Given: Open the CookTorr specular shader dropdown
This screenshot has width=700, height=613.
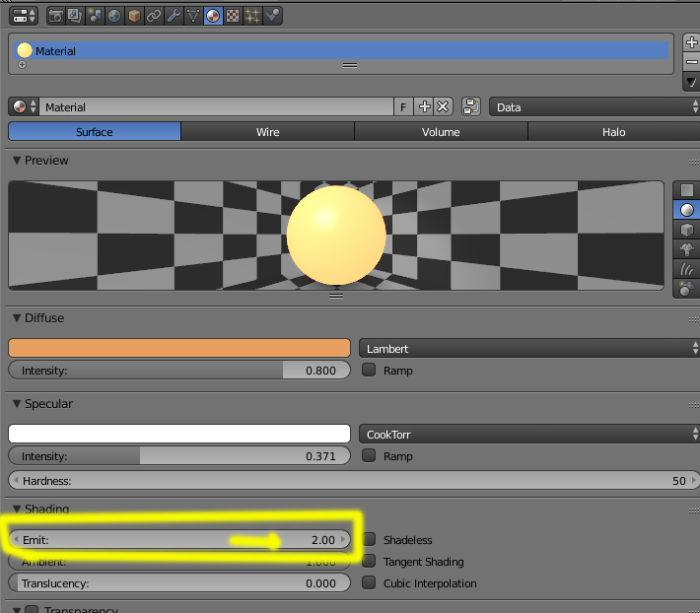Looking at the screenshot, I should tap(529, 434).
